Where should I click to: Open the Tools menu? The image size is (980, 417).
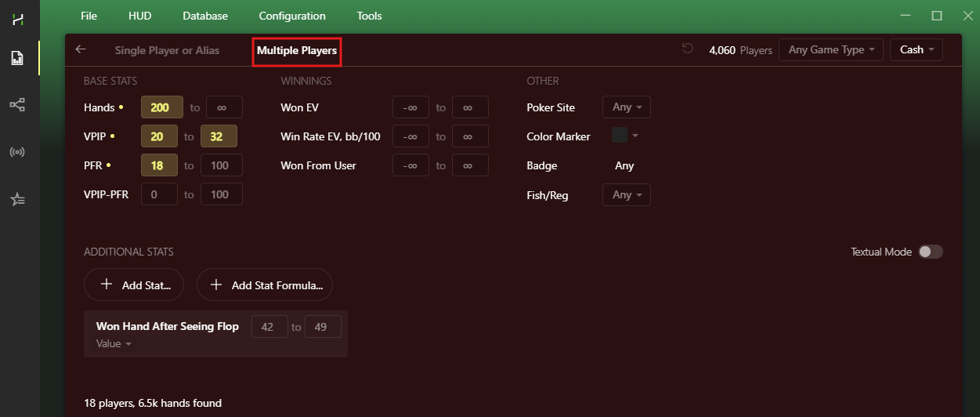point(370,16)
